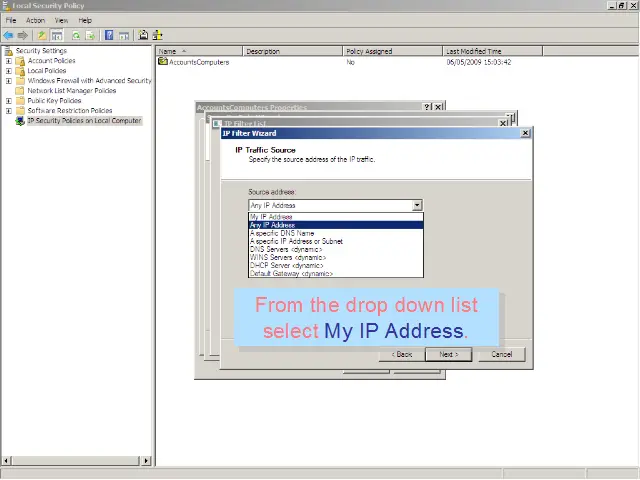This screenshot has height=480, width=640.
Task: Open the View menu
Action: 62,20
